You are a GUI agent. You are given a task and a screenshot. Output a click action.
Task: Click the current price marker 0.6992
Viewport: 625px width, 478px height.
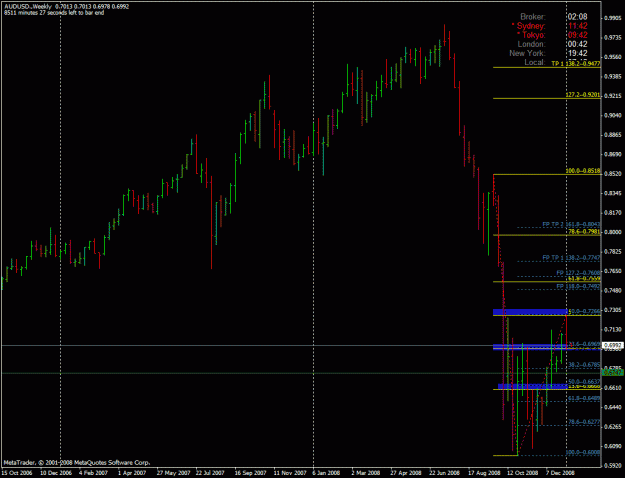(x=613, y=345)
